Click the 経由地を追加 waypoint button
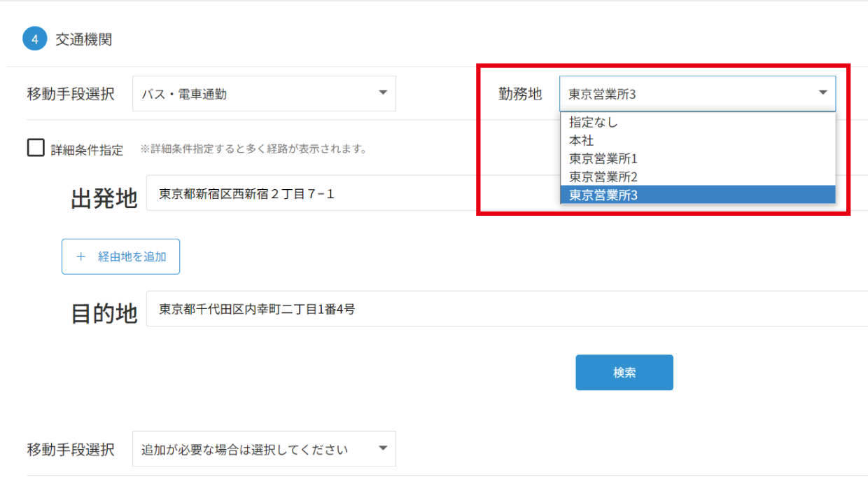The image size is (868, 489). [120, 256]
